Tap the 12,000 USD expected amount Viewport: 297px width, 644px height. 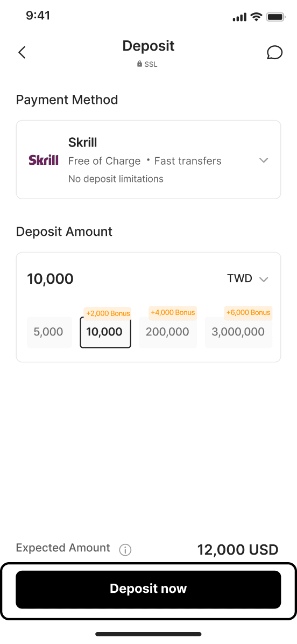click(238, 550)
